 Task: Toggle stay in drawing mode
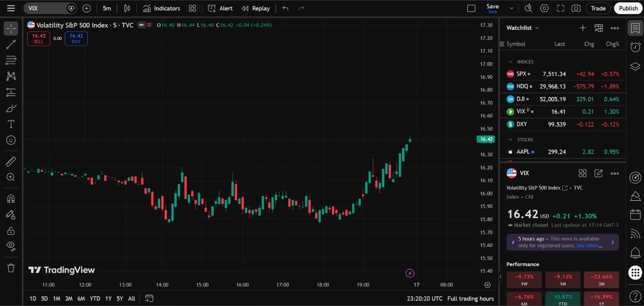point(11,215)
